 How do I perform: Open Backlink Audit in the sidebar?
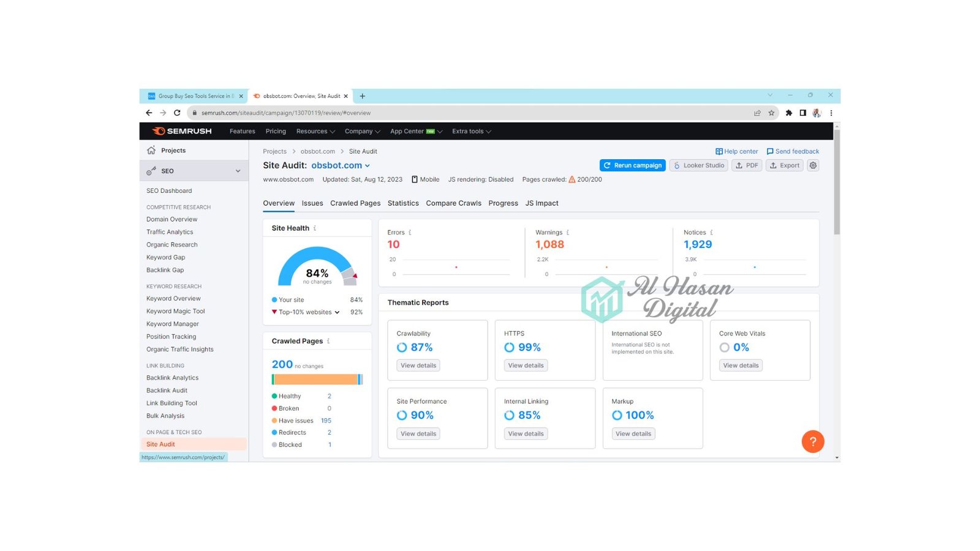[167, 391]
